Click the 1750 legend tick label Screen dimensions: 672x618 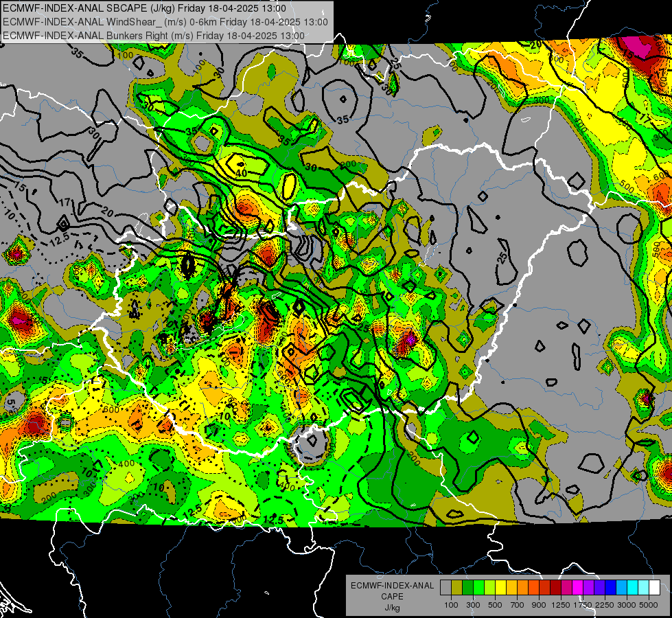583,605
